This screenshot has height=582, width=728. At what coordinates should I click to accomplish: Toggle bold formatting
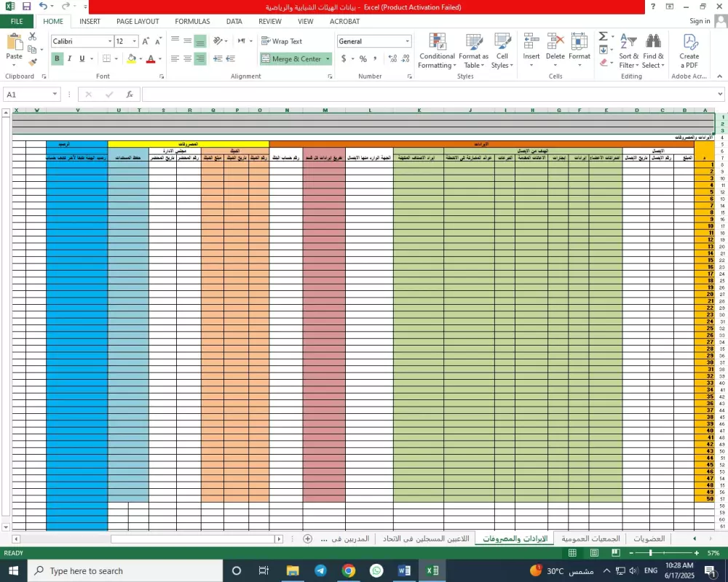[57, 58]
